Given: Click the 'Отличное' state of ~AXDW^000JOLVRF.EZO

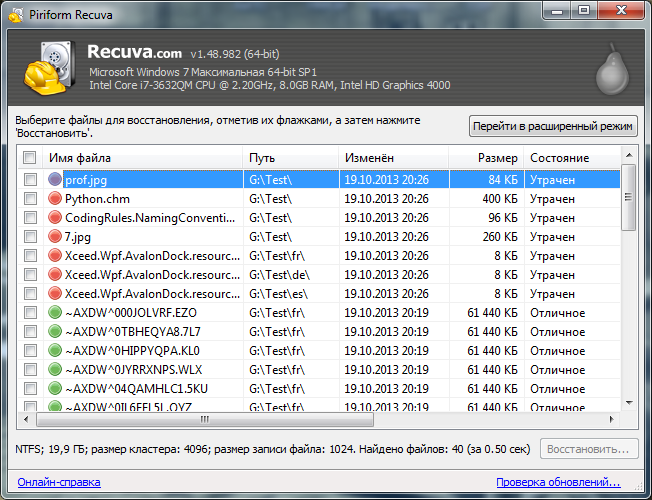Looking at the screenshot, I should tap(558, 313).
